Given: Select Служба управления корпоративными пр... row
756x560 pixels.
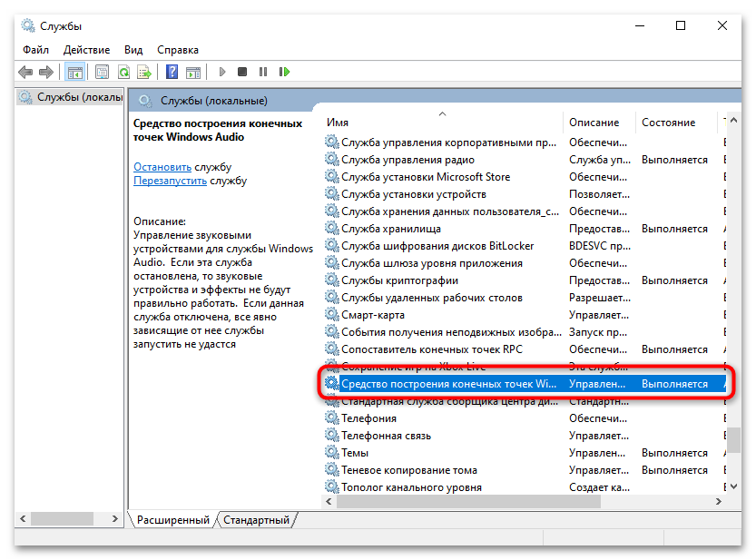Looking at the screenshot, I should click(x=525, y=142).
